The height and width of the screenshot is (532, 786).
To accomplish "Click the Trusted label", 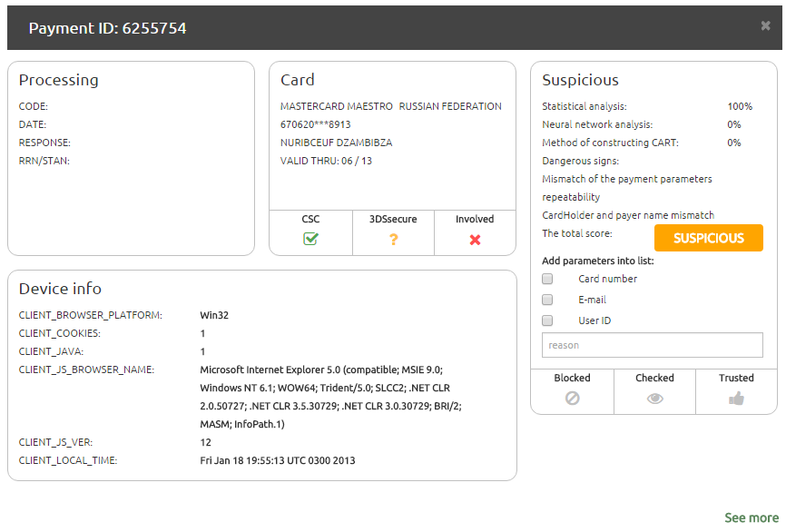I will (736, 378).
